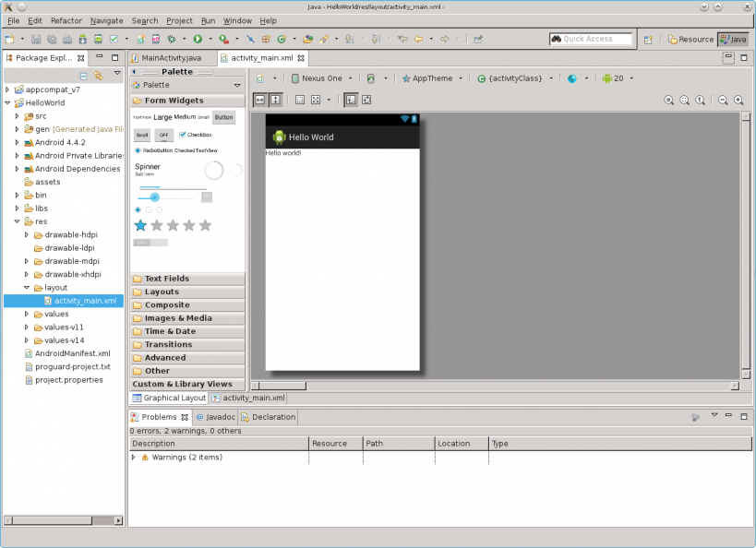Click Collapse All icon in Package Explorer
The height and width of the screenshot is (548, 756).
tap(84, 75)
